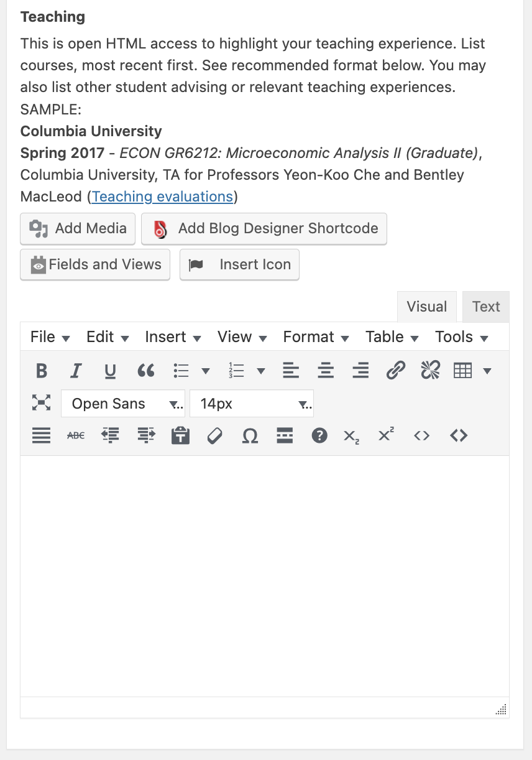Viewport: 532px width, 760px height.
Task: Open the bulleted list style dropdown arrow
Action: [206, 371]
